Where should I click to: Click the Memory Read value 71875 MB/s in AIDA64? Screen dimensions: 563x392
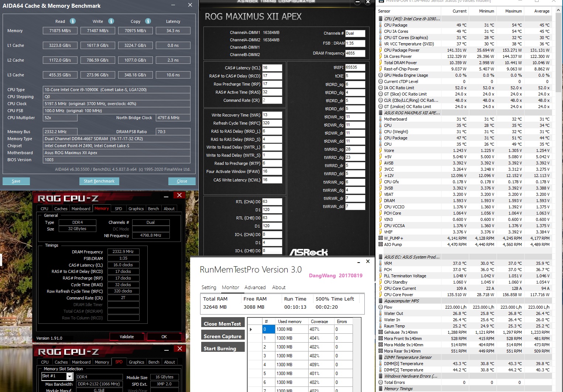60,31
